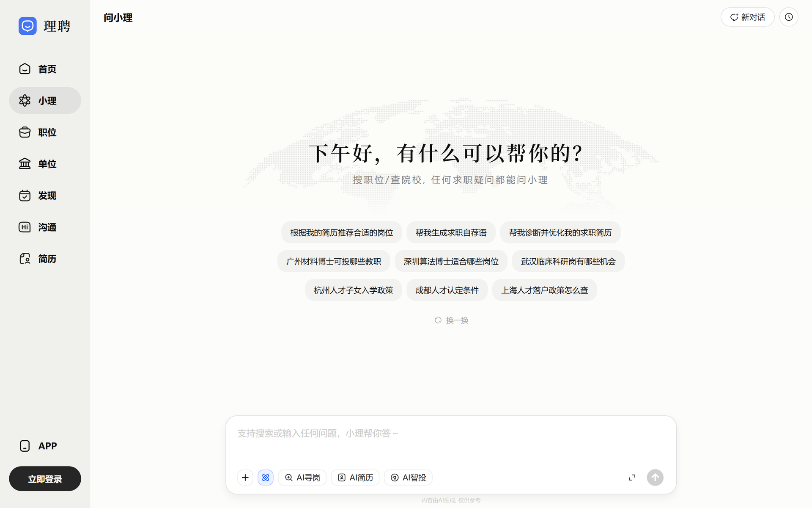The width and height of the screenshot is (812, 508).
Task: Expand the input box with the expand icon
Action: [632, 478]
